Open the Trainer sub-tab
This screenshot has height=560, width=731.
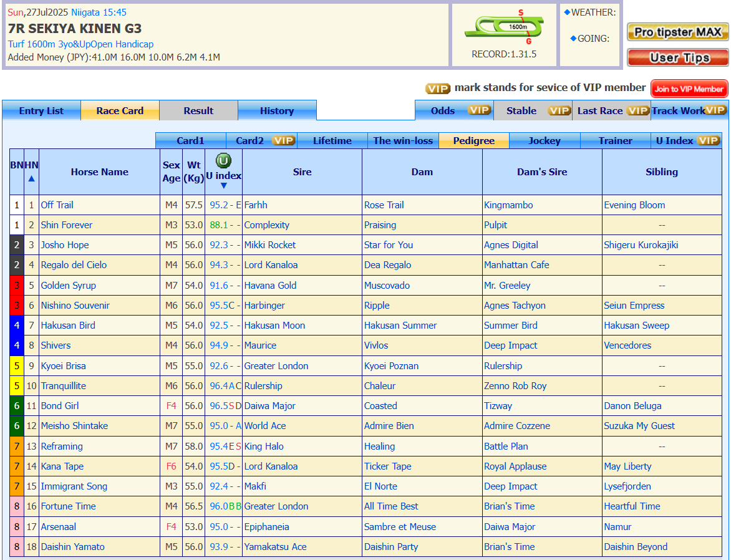(616, 140)
